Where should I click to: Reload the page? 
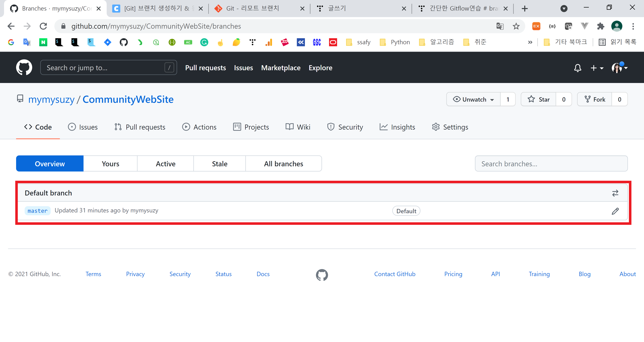click(43, 26)
